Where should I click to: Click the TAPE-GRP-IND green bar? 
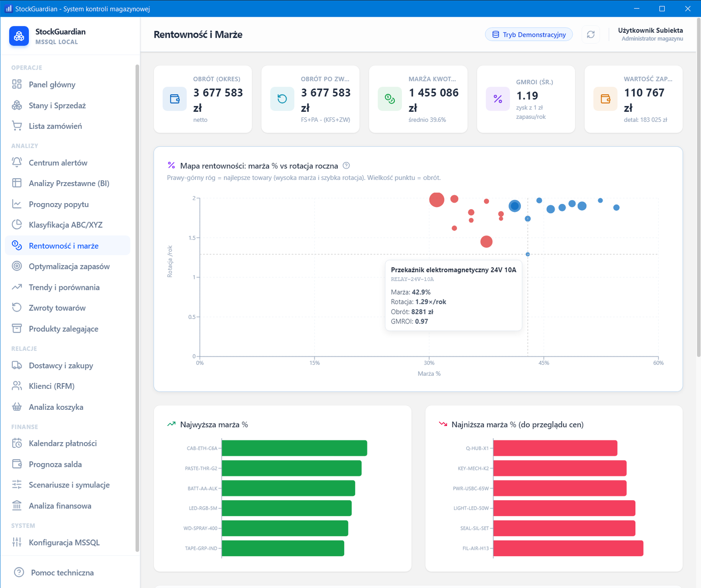click(x=283, y=548)
